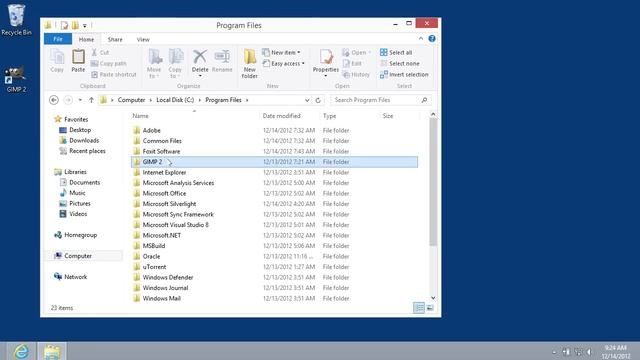Viewport: 640px width, 360px height.
Task: Open Internet Explorer from taskbar
Action: (x=21, y=351)
